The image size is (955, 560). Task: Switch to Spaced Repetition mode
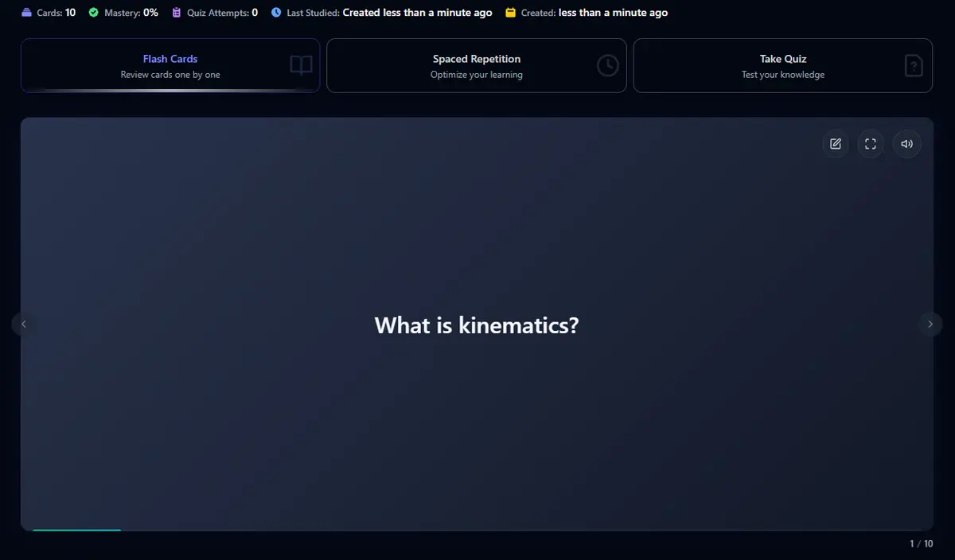[477, 65]
